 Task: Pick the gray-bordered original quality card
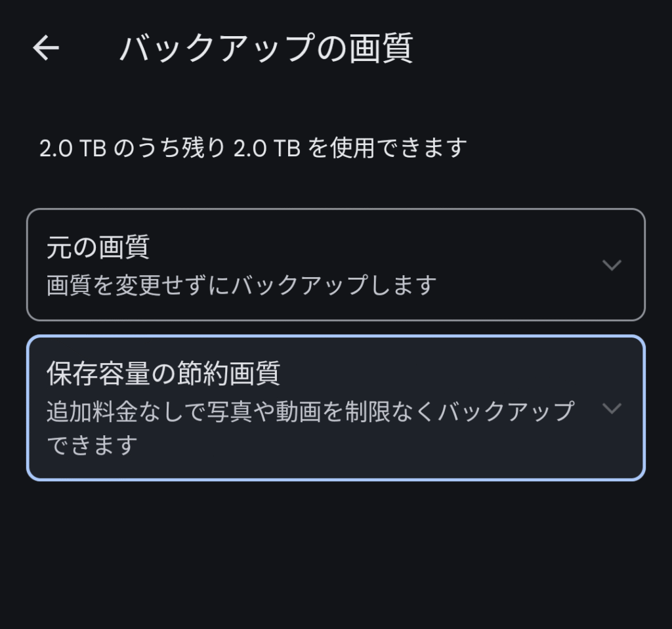[x=336, y=265]
